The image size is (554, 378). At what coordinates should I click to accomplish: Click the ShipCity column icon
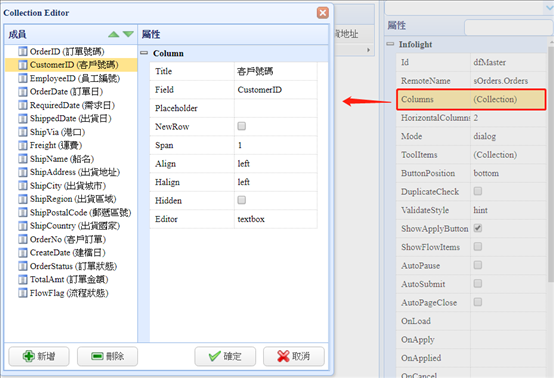(23, 186)
